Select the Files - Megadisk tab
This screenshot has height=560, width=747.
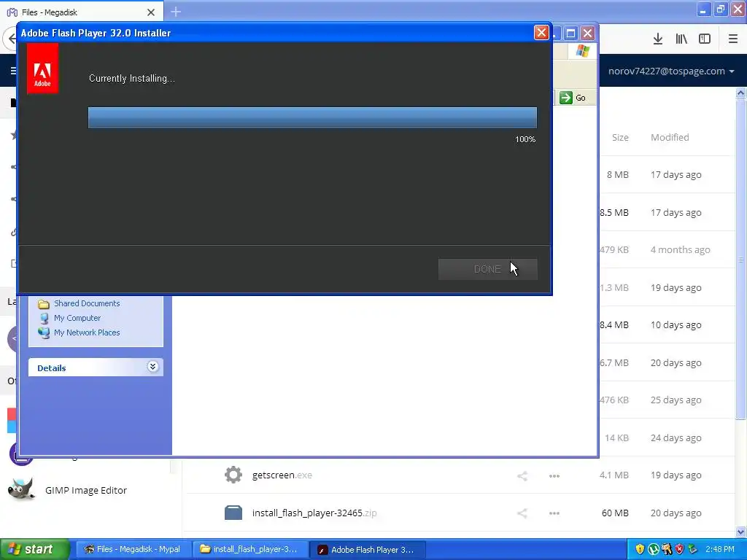click(x=81, y=12)
